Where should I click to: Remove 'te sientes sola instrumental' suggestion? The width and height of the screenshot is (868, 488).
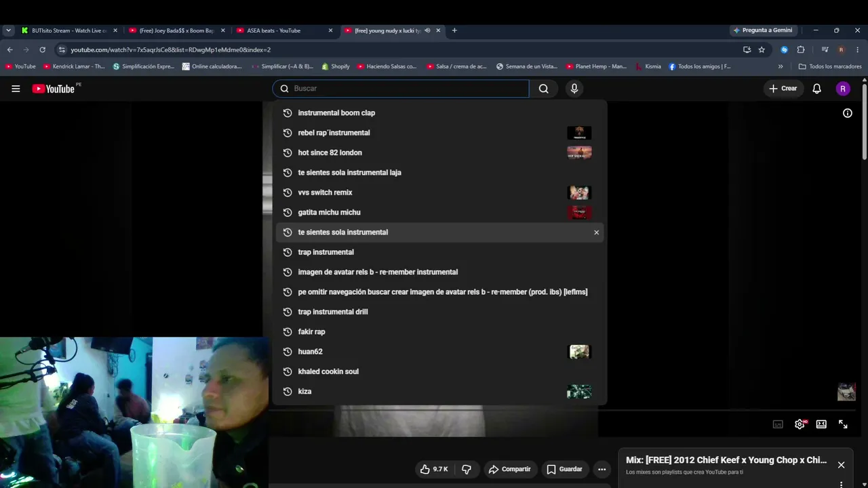pyautogui.click(x=597, y=232)
